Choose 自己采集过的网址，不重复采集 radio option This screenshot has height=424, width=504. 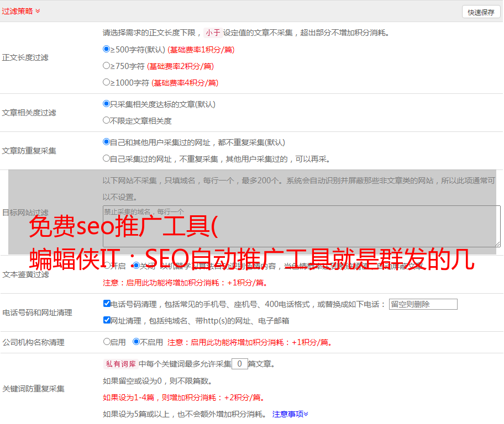(106, 158)
